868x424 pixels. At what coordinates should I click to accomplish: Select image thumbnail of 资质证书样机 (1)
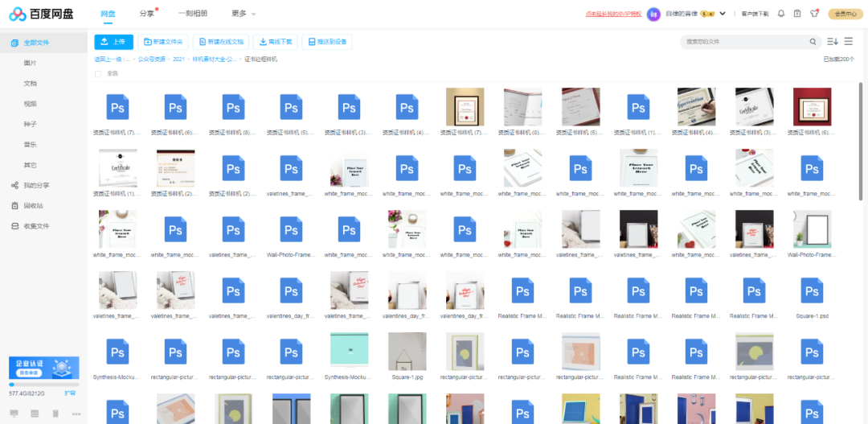[117, 168]
